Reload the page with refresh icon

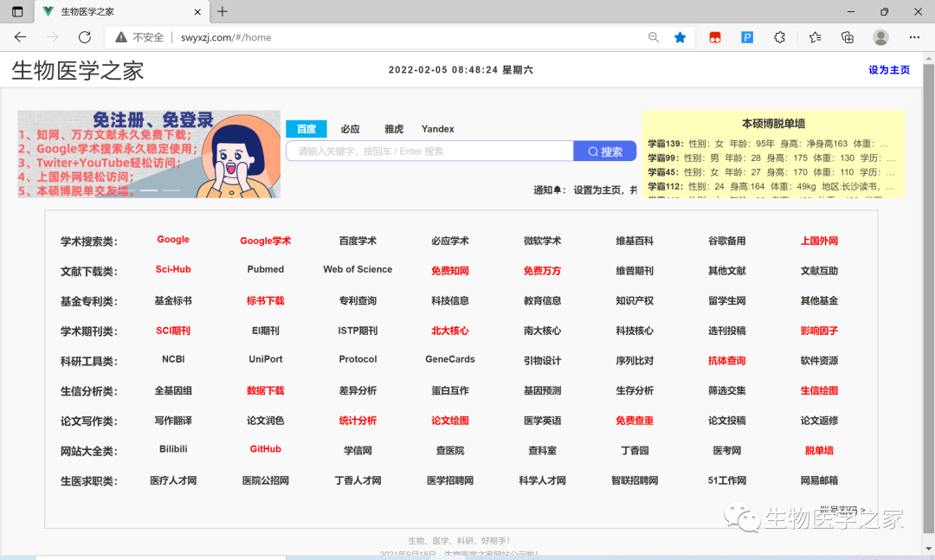pyautogui.click(x=85, y=37)
